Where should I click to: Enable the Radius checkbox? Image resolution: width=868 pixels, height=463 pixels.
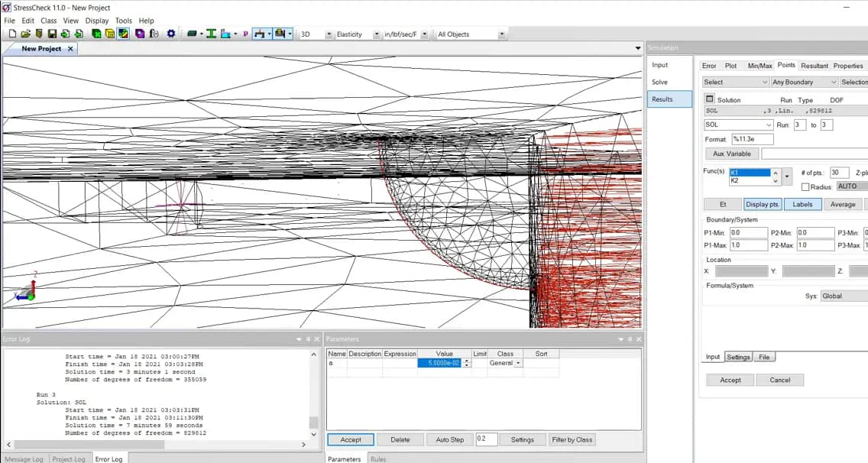[x=805, y=186]
